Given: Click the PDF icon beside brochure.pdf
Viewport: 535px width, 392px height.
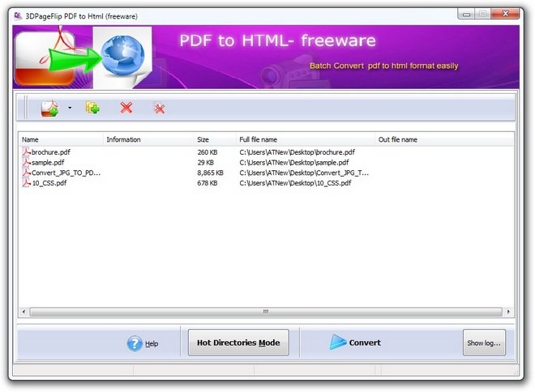Looking at the screenshot, I should tap(26, 151).
